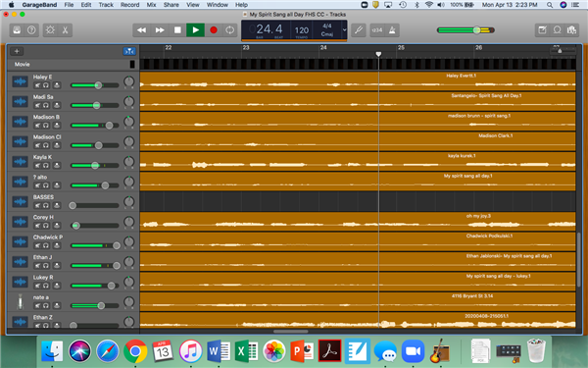This screenshot has width=588, height=368.
Task: Solo the Kayla K track
Action: pos(46,165)
